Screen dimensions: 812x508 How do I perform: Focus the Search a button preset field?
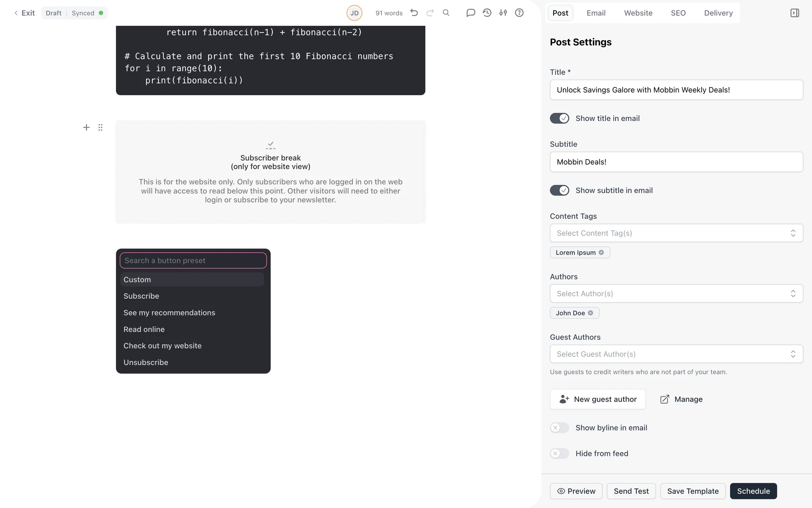[193, 261]
